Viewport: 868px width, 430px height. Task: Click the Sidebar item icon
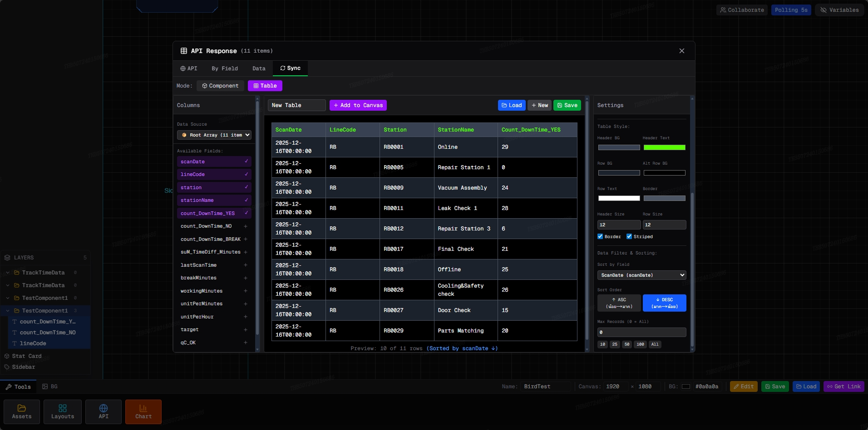tap(7, 367)
